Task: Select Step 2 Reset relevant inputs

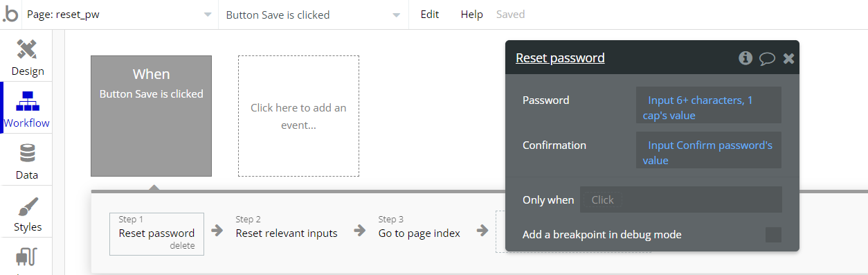Action: 287,233
